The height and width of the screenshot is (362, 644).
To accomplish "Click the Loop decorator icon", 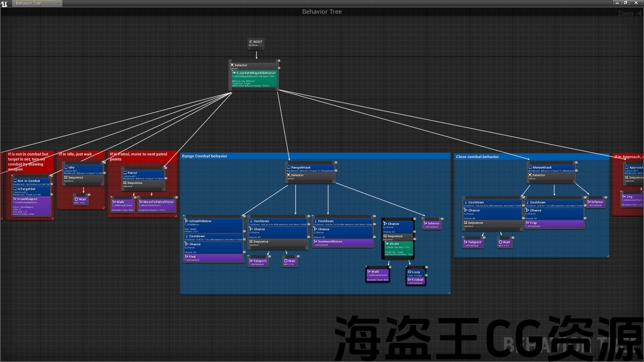I will coord(410,272).
